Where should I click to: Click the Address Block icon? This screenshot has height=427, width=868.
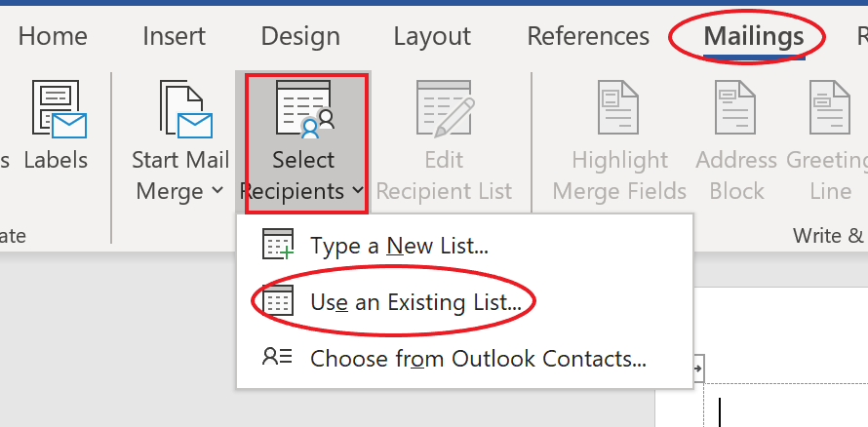pos(736,109)
